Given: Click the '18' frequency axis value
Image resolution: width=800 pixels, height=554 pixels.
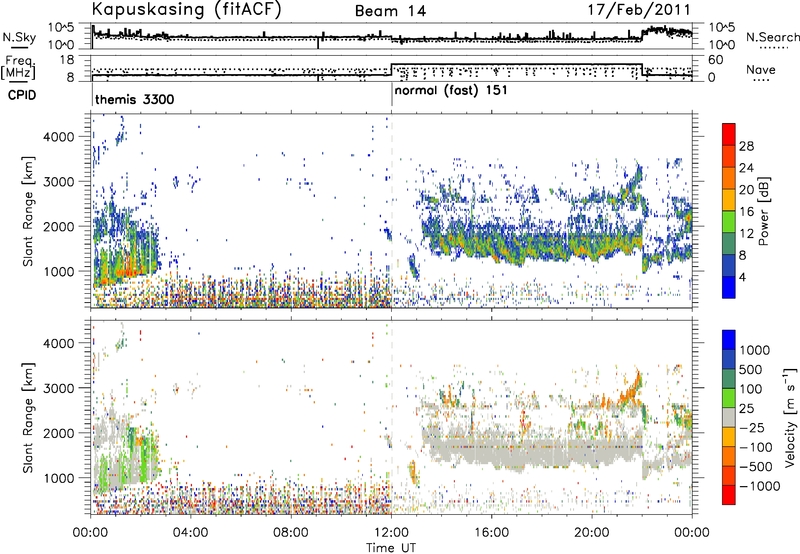Looking at the screenshot, I should 67,60.
